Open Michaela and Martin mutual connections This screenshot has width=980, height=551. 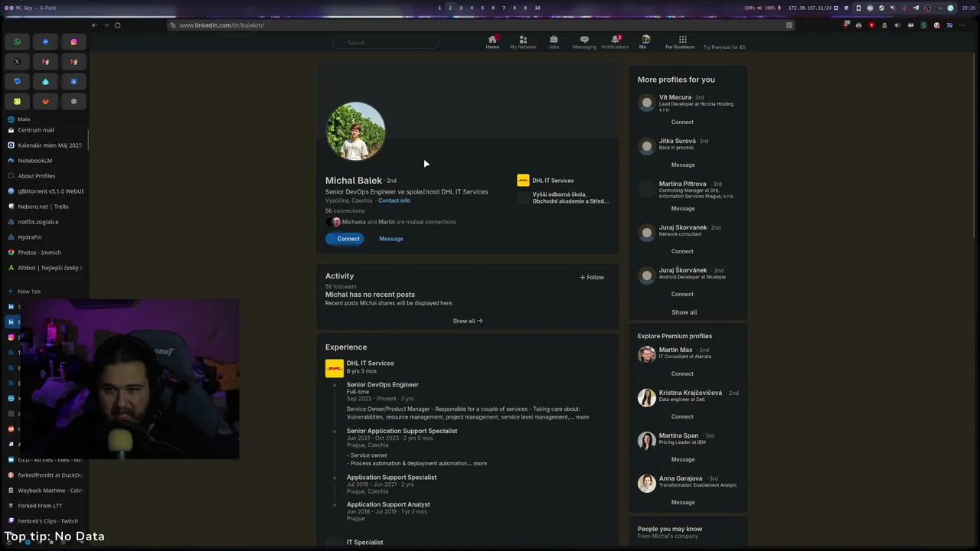[398, 222]
